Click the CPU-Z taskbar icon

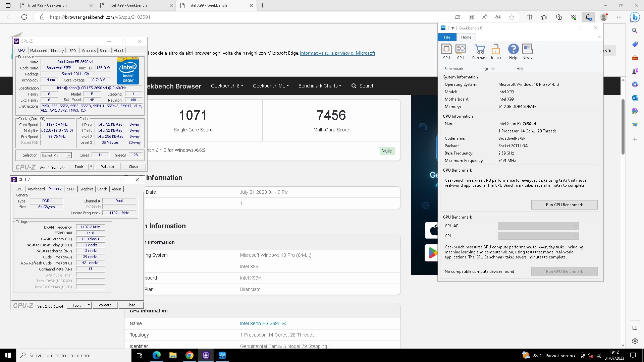[x=206, y=355]
